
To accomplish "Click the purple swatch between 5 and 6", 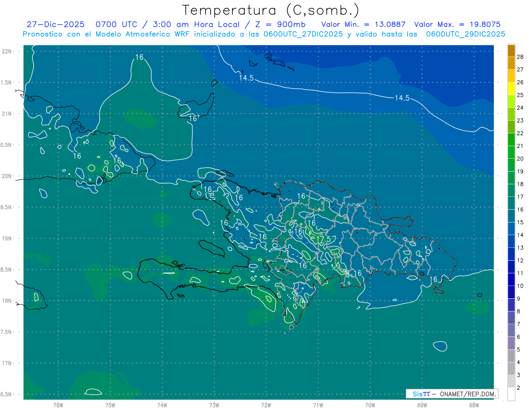I will pos(511,343).
